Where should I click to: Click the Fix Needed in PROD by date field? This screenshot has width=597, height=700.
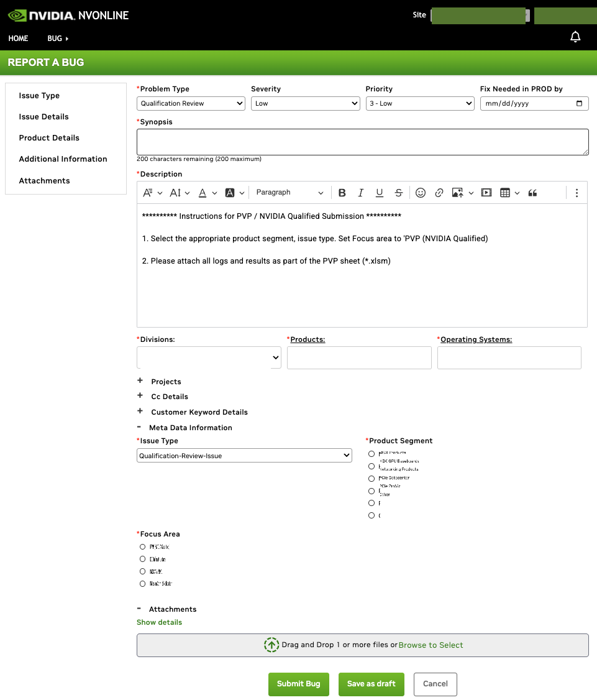point(534,104)
